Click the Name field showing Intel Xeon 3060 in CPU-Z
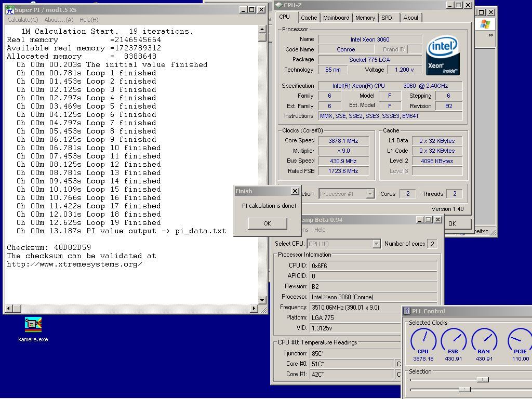Viewport: 532px width, 399px height. pos(370,39)
